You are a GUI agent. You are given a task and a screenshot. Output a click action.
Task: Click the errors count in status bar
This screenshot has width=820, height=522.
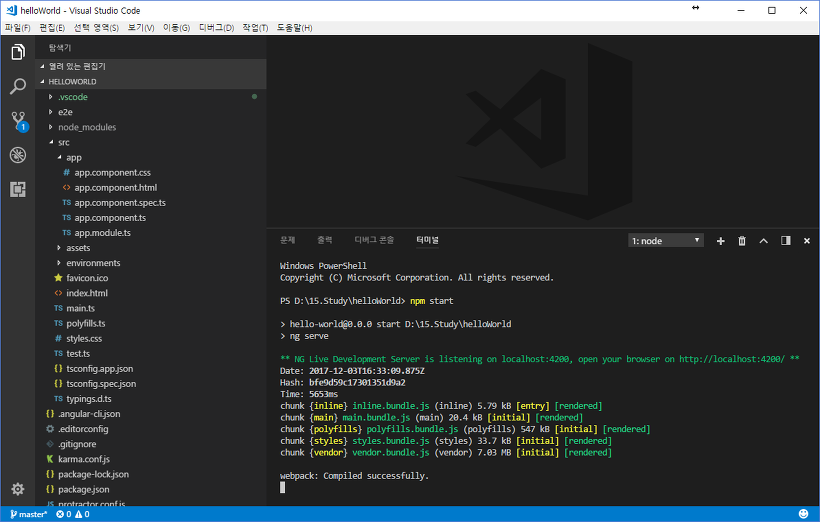pos(64,514)
